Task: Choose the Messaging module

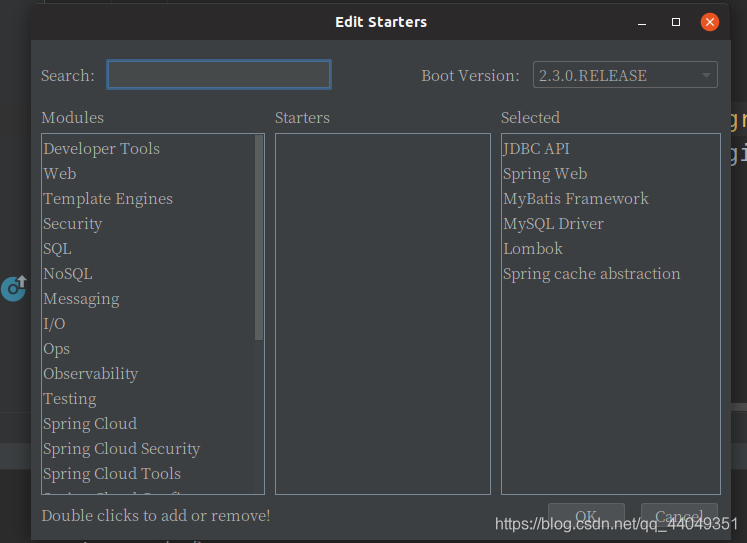Action: click(81, 299)
